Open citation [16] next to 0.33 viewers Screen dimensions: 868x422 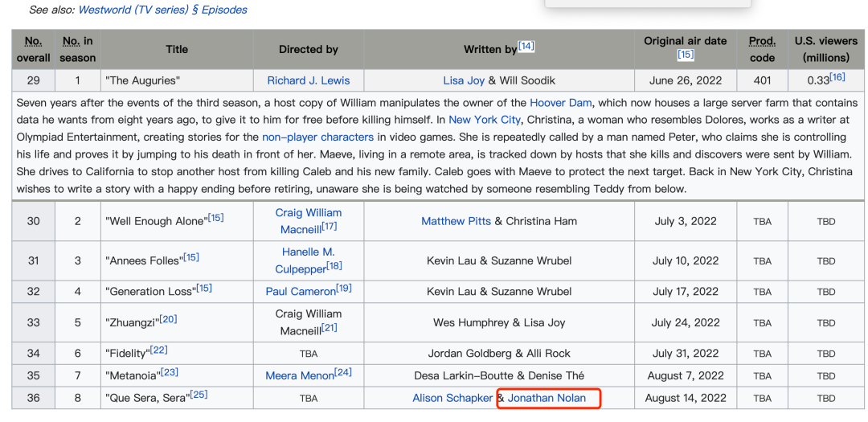[837, 77]
